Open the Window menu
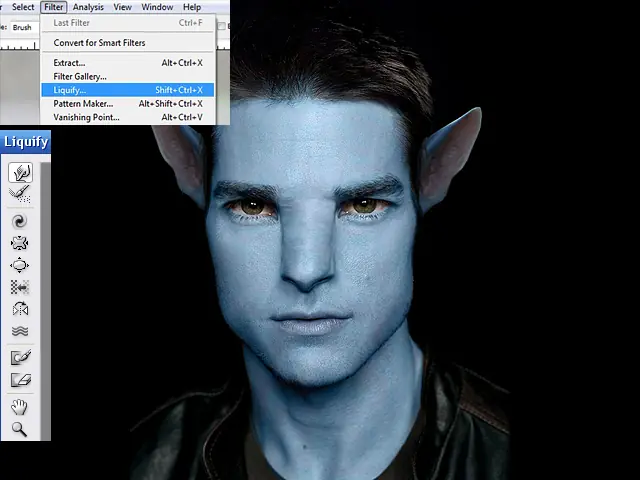Screen dimensions: 640x480 click(x=157, y=7)
